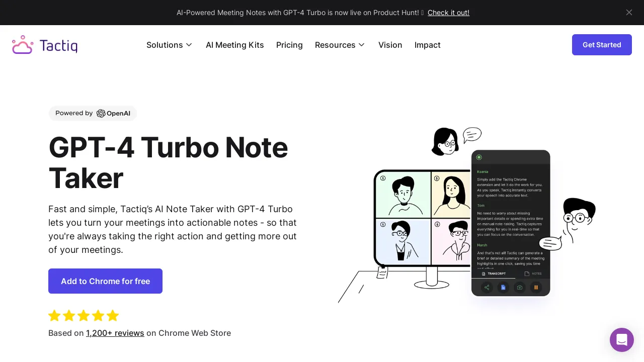
Task: Toggle the green recording indicator dot
Action: (478, 157)
